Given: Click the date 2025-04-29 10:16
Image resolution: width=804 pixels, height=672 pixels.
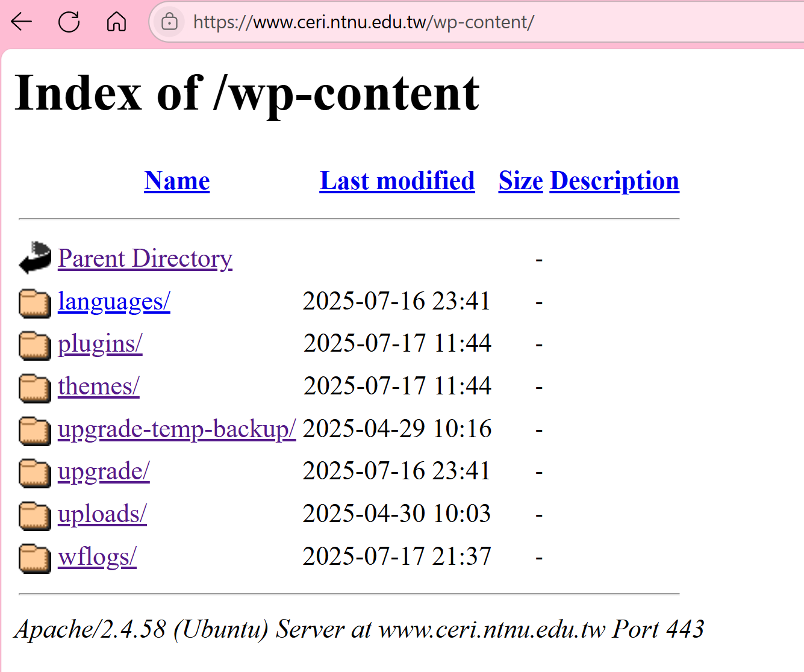Looking at the screenshot, I should click(397, 429).
